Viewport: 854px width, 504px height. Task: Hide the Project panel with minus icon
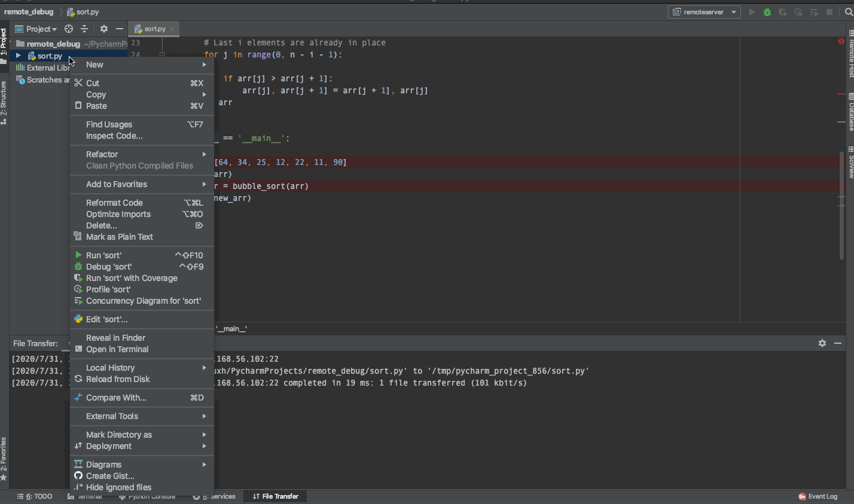tap(120, 29)
